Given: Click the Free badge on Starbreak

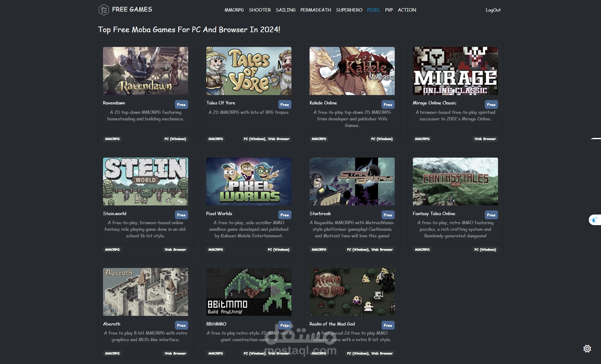Looking at the screenshot, I should 388,215.
